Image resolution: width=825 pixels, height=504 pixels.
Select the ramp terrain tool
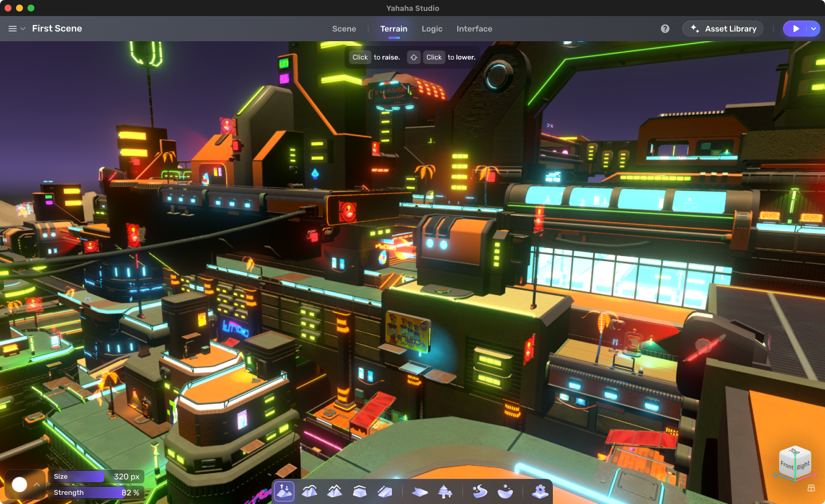(384, 491)
